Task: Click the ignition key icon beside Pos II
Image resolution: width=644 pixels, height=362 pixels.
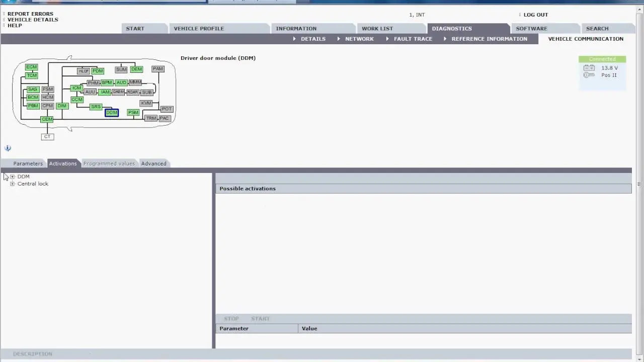Action: [x=589, y=74]
